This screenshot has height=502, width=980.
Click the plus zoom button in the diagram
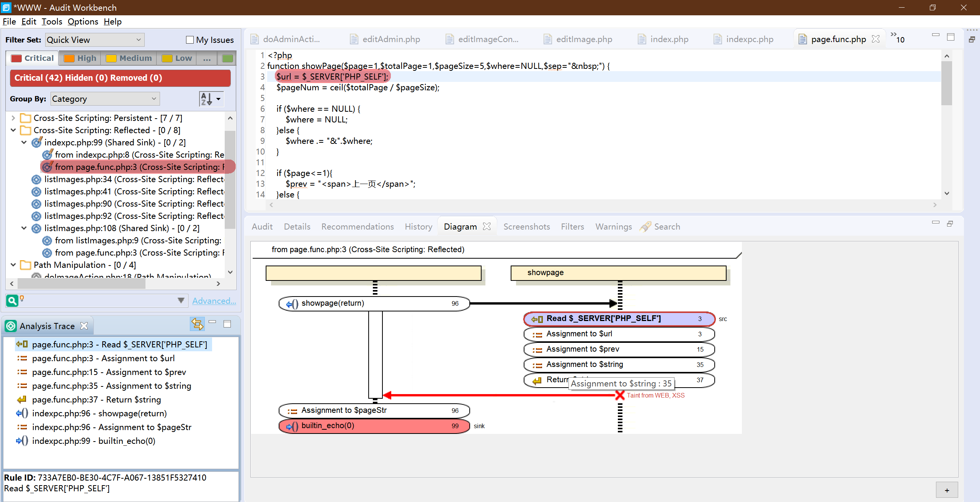947,490
